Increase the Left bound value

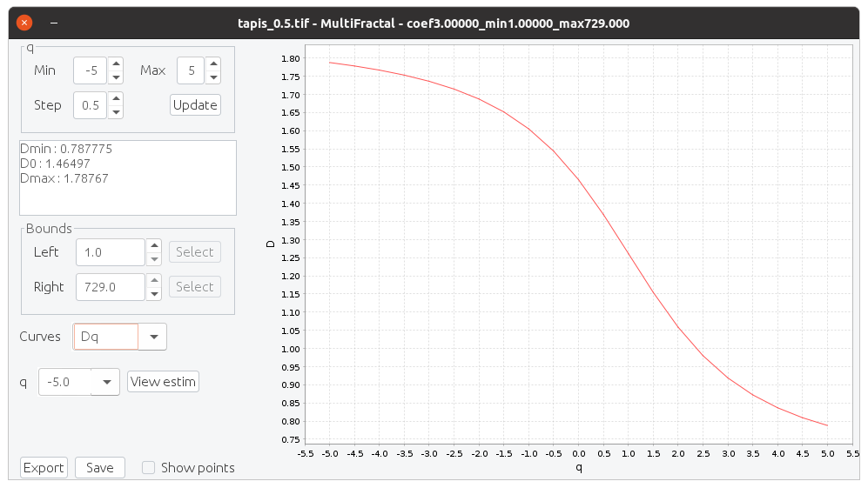click(154, 246)
